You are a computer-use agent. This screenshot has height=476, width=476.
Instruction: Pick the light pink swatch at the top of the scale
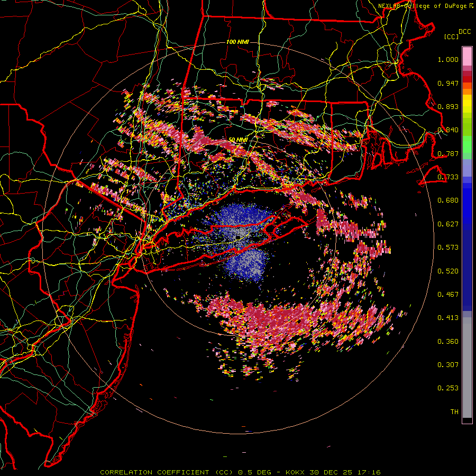467,57
